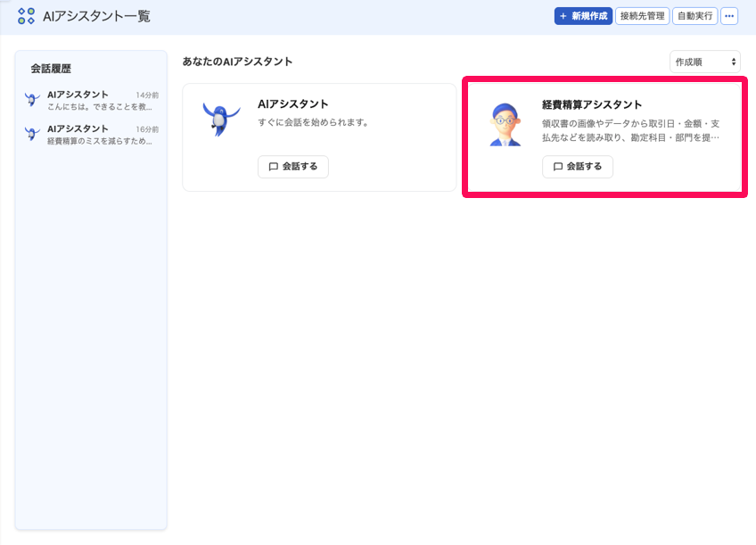This screenshot has width=756, height=545.
Task: Click the 領収書の画像やデータ description text
Action: [x=630, y=131]
